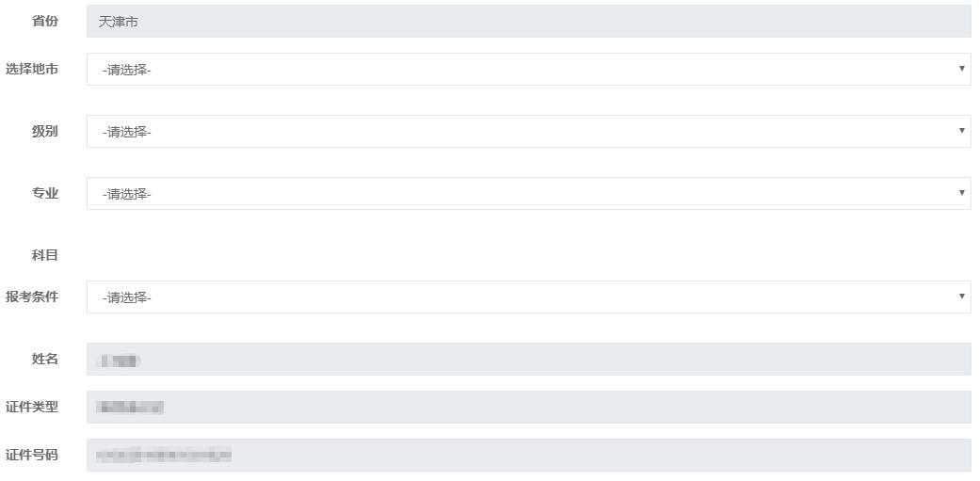The width and height of the screenshot is (980, 481).
Task: Click the 省份 label
Action: (45, 21)
